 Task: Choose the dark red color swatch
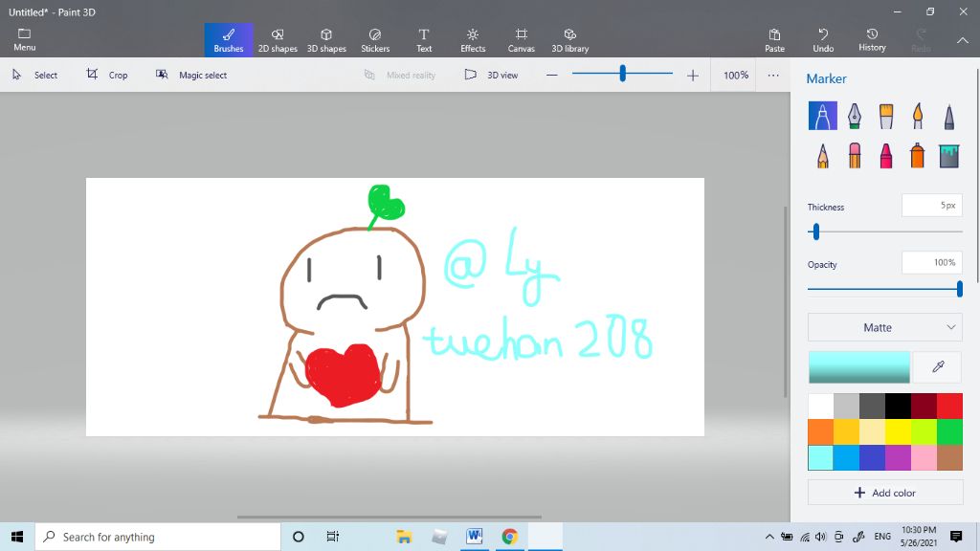924,406
